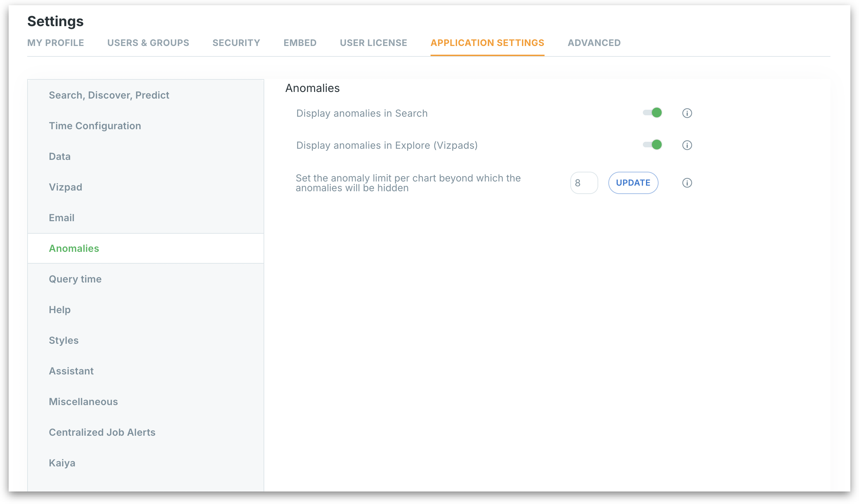Open the EMBED tab

tap(300, 43)
